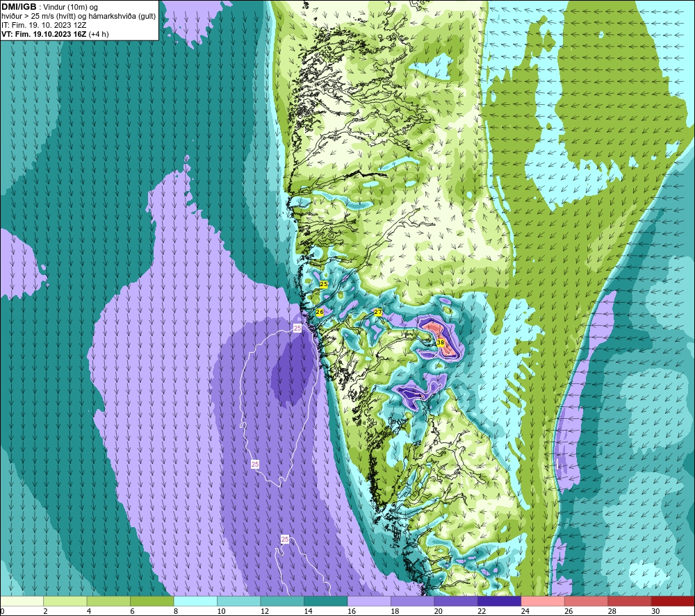Click the 14–16 m/s dark teal legend swatch
The width and height of the screenshot is (695, 616).
[326, 601]
